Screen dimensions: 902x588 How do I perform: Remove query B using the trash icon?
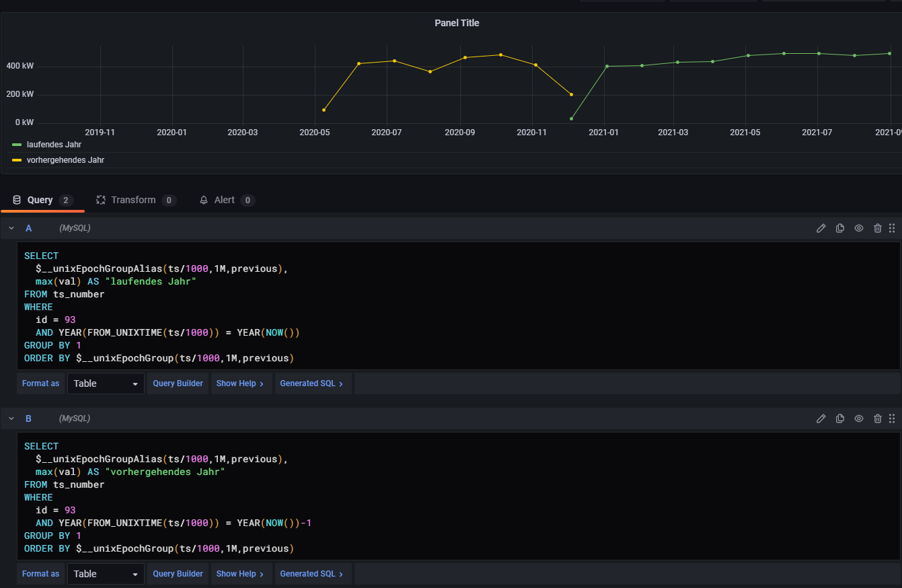pos(877,418)
